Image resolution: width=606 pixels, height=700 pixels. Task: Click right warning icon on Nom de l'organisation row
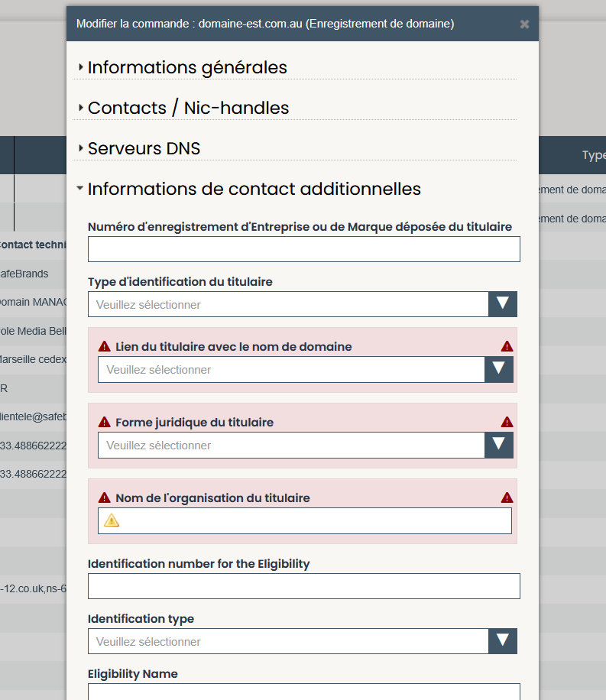507,497
